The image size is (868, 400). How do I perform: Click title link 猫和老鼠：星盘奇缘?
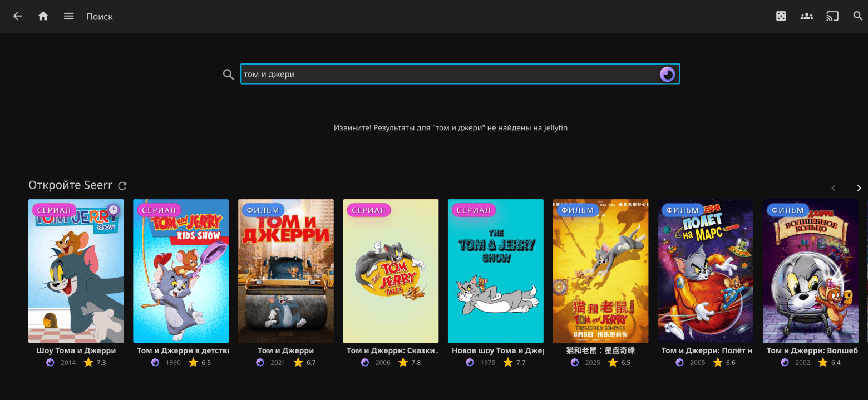[600, 350]
